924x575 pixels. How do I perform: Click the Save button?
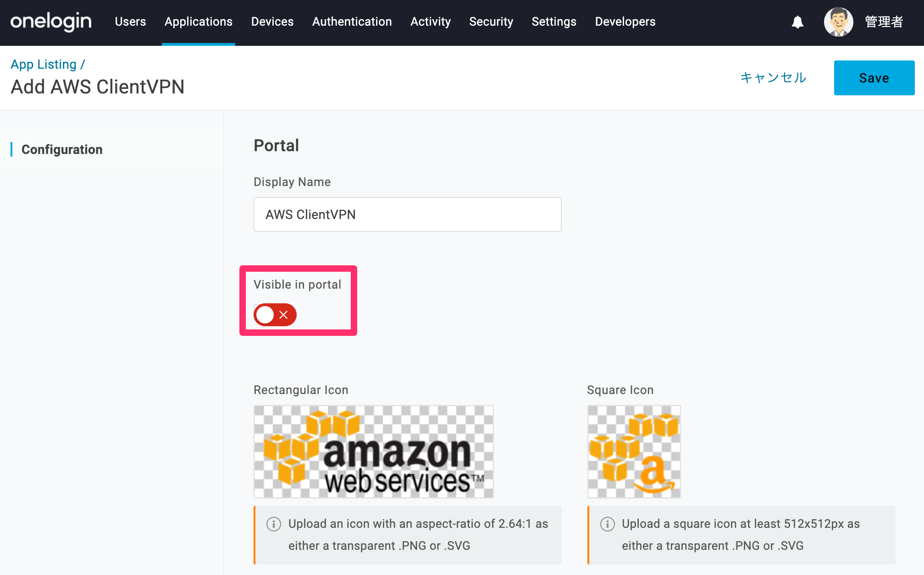coord(874,78)
